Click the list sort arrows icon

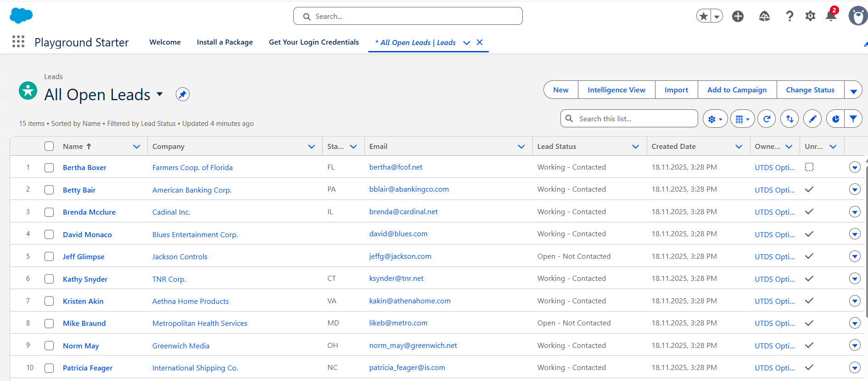click(x=790, y=119)
